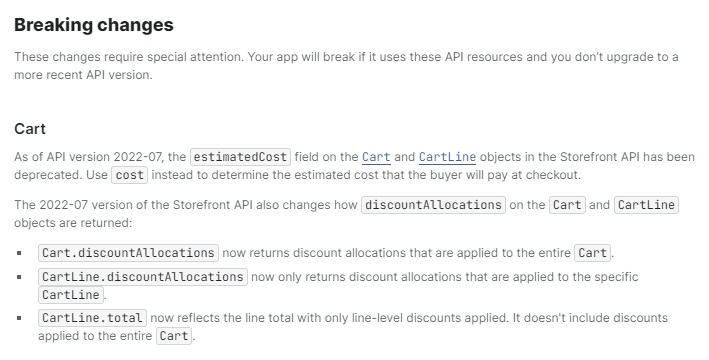
Task: Click the bullet marker beside Cart.discountAllocations
Action: (19, 253)
